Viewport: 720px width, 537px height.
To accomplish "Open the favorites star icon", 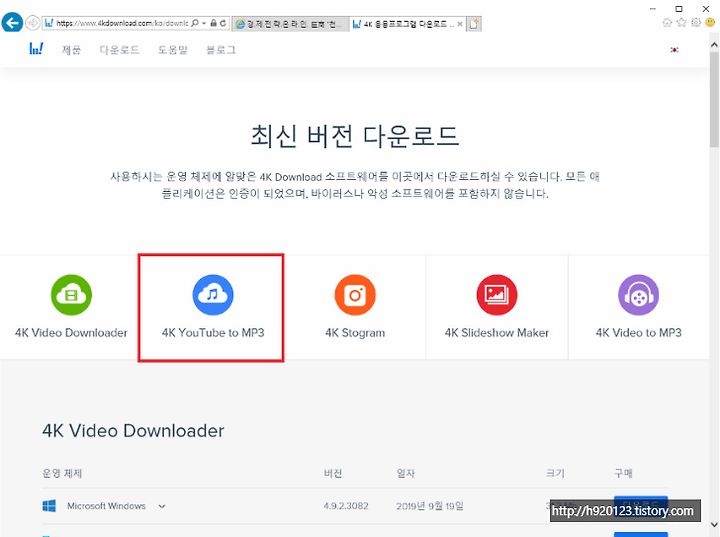I will click(681, 23).
